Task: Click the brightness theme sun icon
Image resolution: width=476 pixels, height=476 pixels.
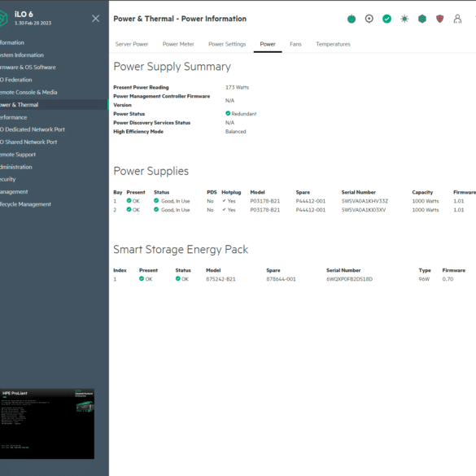Action: [x=404, y=19]
